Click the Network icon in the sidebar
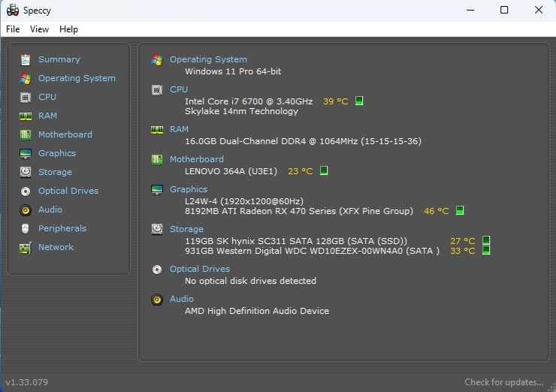The width and height of the screenshot is (556, 392). (26, 248)
